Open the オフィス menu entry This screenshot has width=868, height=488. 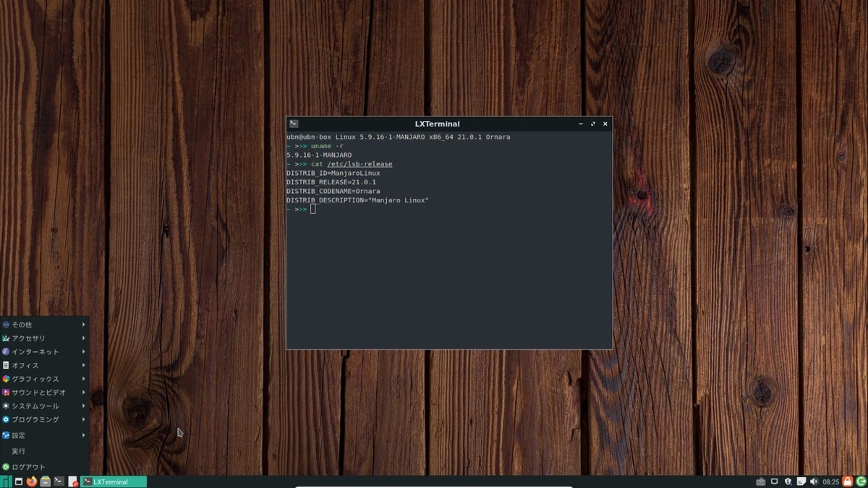pos(44,365)
